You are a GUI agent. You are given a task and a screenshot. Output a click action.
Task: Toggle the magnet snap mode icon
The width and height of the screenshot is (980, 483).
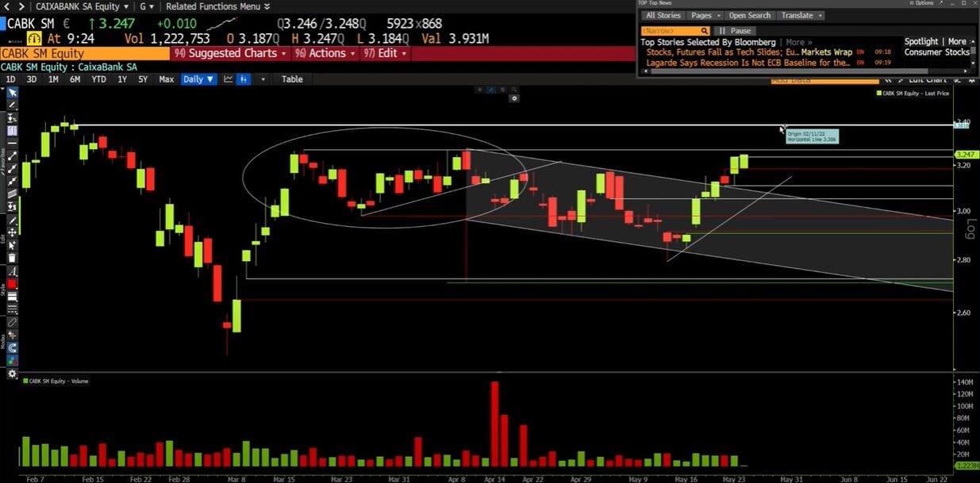[x=12, y=347]
